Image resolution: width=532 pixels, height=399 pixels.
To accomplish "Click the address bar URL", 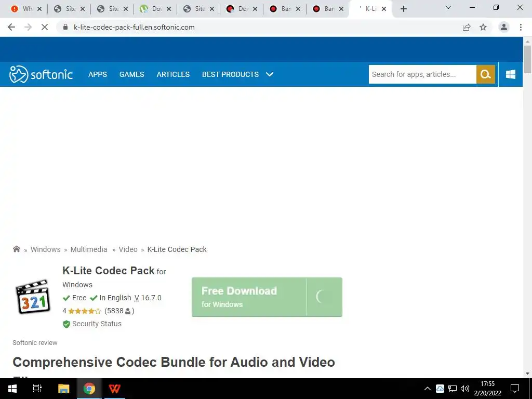I will click(134, 27).
